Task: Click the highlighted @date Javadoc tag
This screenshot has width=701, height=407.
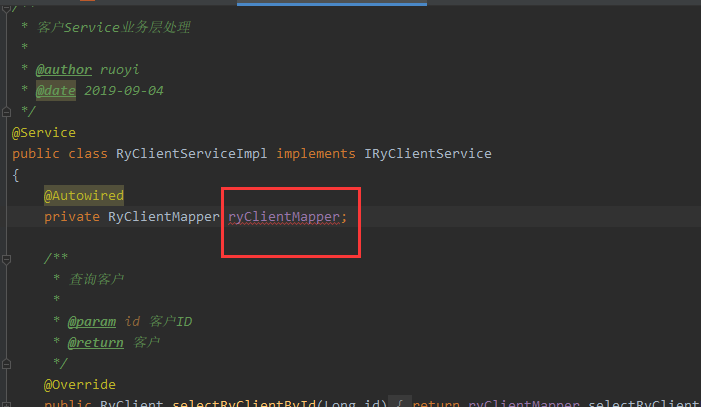Action: [x=55, y=91]
